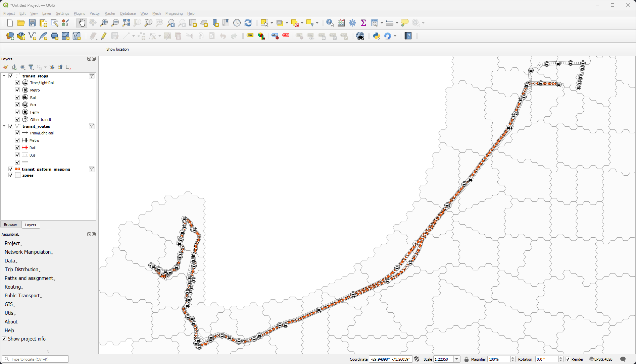Expand the Public Transport menu

[23, 295]
